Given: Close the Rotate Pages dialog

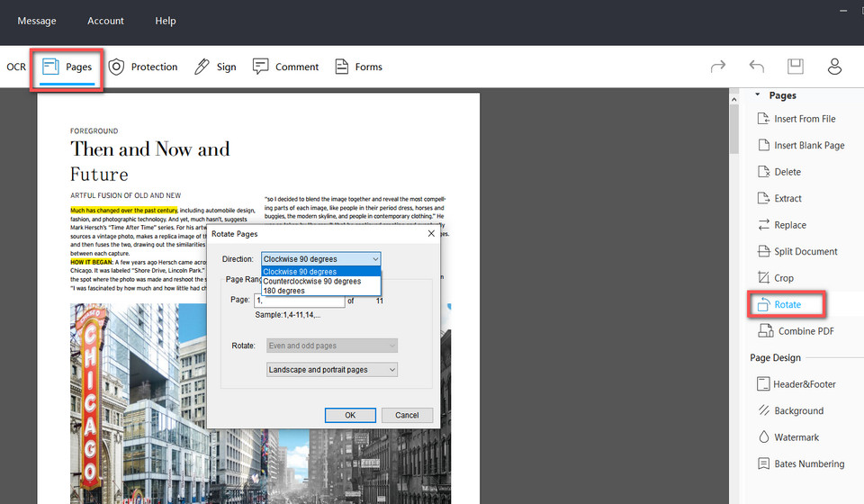Looking at the screenshot, I should point(431,233).
